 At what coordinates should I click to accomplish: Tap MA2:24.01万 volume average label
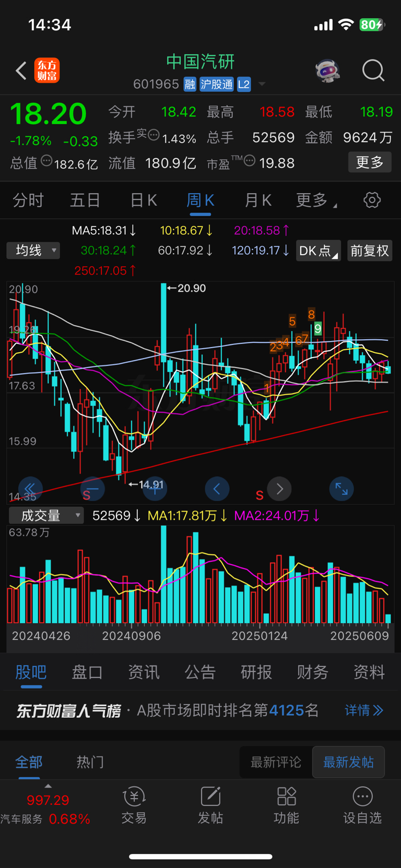click(277, 516)
